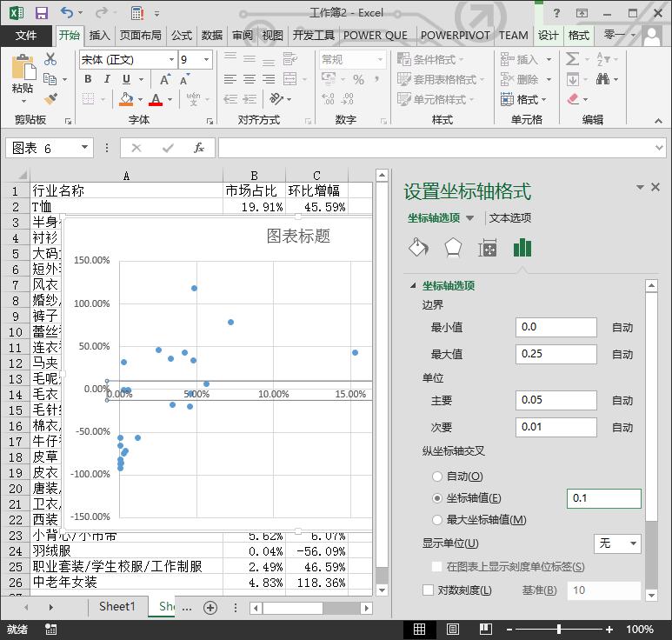Click the 文件 button

point(26,36)
